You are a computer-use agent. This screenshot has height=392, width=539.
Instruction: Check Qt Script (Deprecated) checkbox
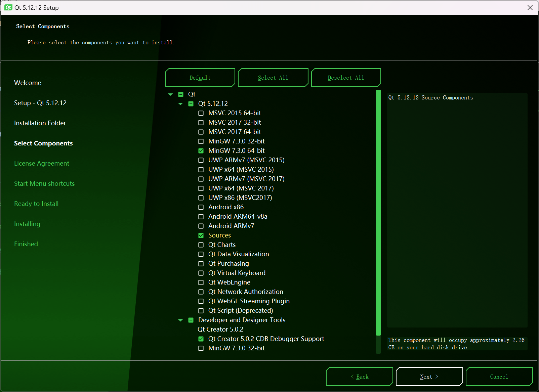[x=201, y=311]
